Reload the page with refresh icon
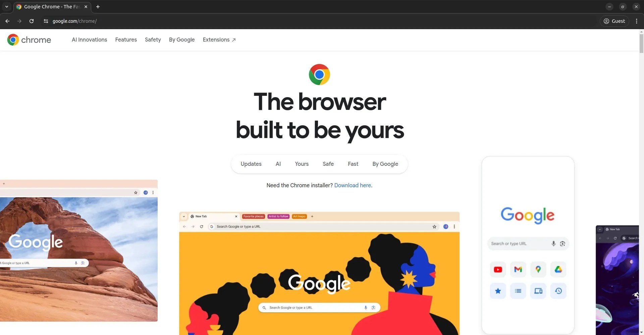The height and width of the screenshot is (335, 644). (32, 21)
